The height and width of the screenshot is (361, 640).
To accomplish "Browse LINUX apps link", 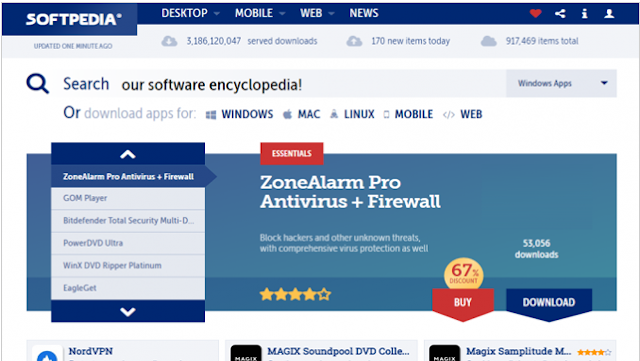I will tap(359, 114).
